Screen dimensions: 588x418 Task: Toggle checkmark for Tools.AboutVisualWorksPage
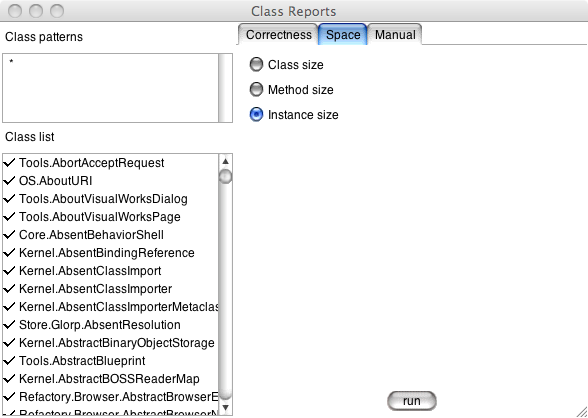[9, 216]
